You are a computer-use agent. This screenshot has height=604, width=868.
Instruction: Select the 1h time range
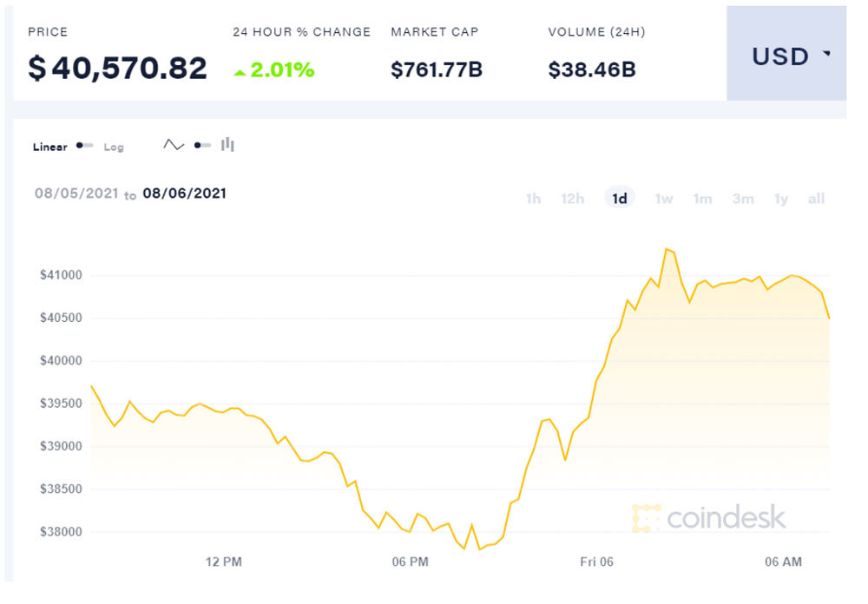tap(533, 199)
